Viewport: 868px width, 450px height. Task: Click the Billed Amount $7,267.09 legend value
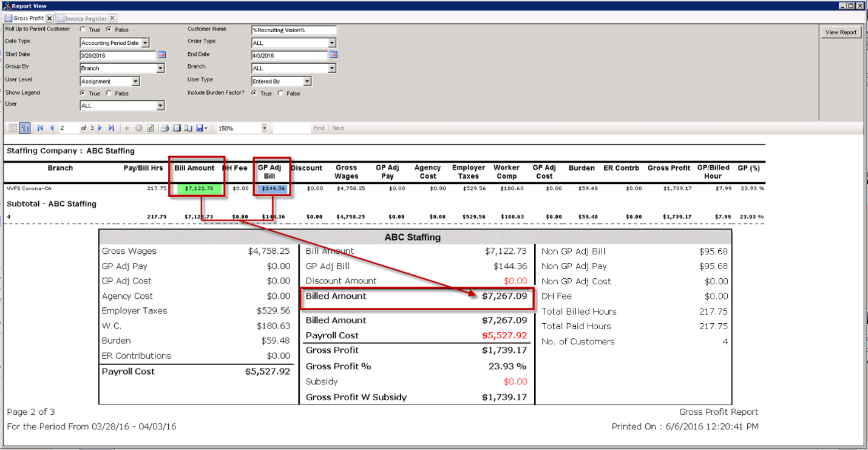pyautogui.click(x=504, y=296)
